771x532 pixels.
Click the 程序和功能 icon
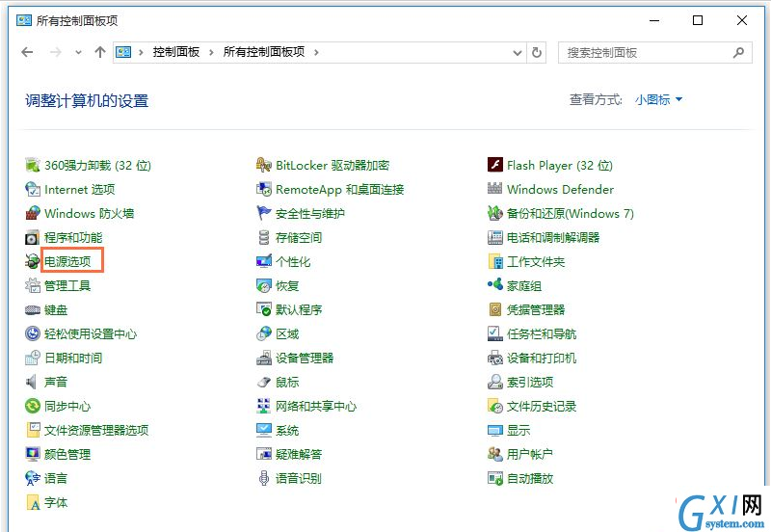click(33, 237)
